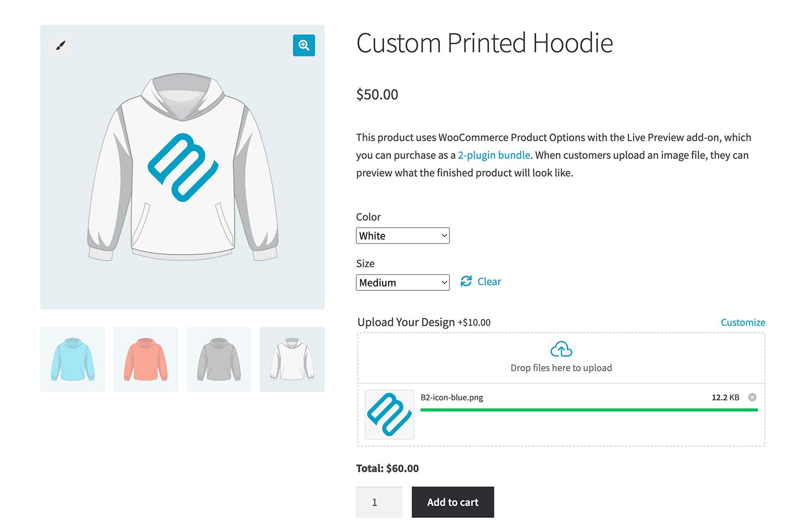The width and height of the screenshot is (807, 532).
Task: Click the cloud upload icon
Action: point(561,349)
